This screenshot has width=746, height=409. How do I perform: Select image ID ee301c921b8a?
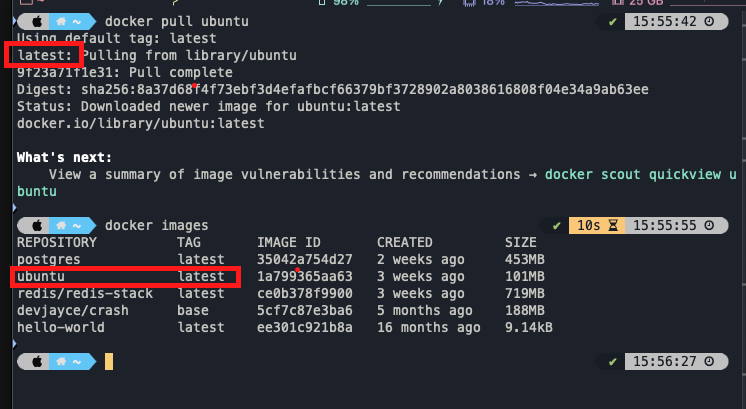pyautogui.click(x=305, y=328)
